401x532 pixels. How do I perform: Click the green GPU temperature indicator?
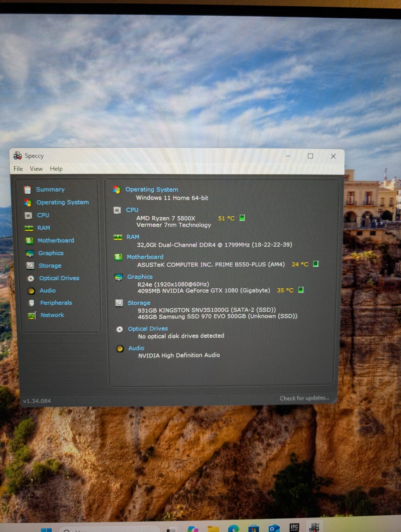click(301, 290)
